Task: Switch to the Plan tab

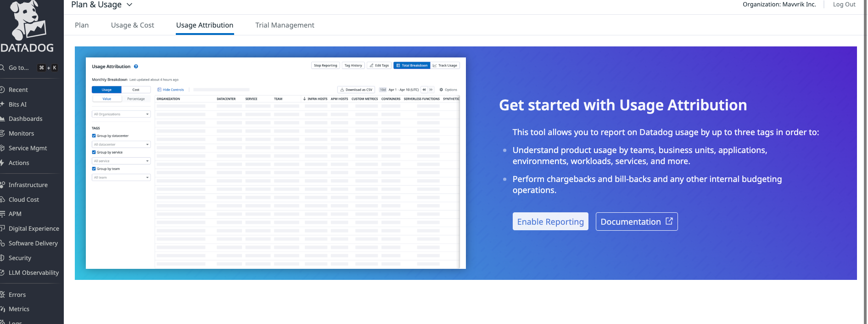Action: [x=82, y=25]
